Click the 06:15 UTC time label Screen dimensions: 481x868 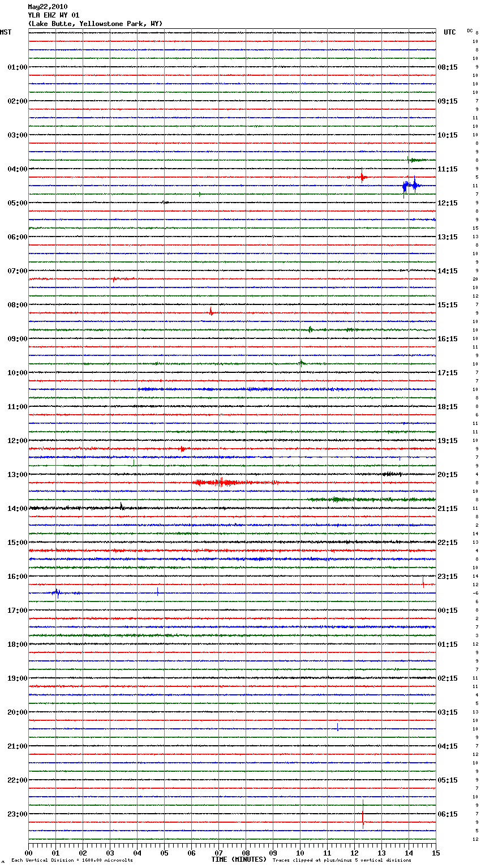tap(448, 814)
